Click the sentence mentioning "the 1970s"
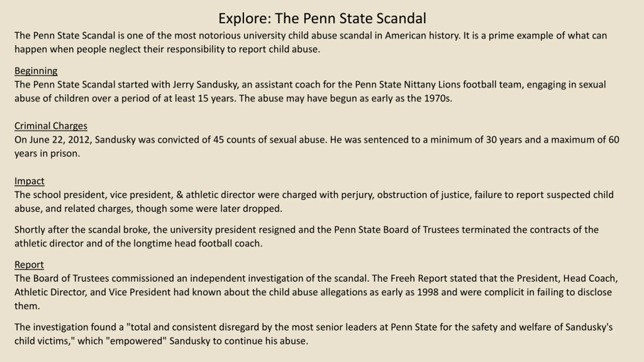 pyautogui.click(x=345, y=99)
